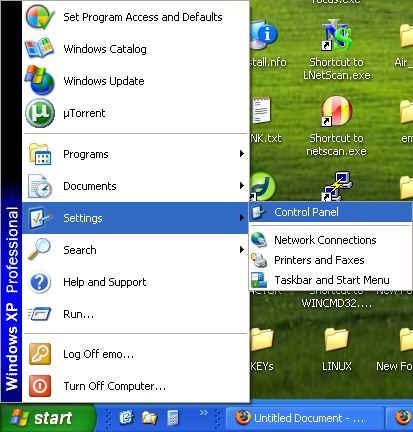The width and height of the screenshot is (413, 432).
Task: Switch to Untitled Document Firefox taskbar window
Action: (x=304, y=418)
